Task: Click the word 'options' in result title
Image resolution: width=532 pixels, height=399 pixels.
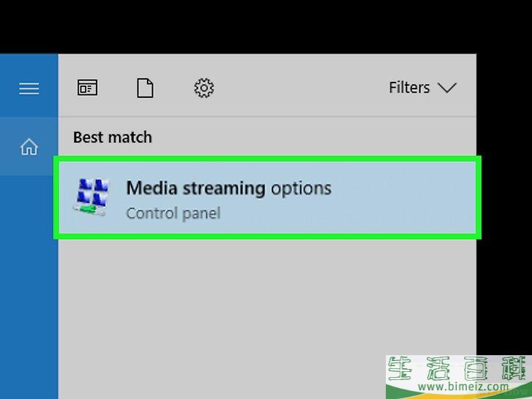Action: coord(301,189)
